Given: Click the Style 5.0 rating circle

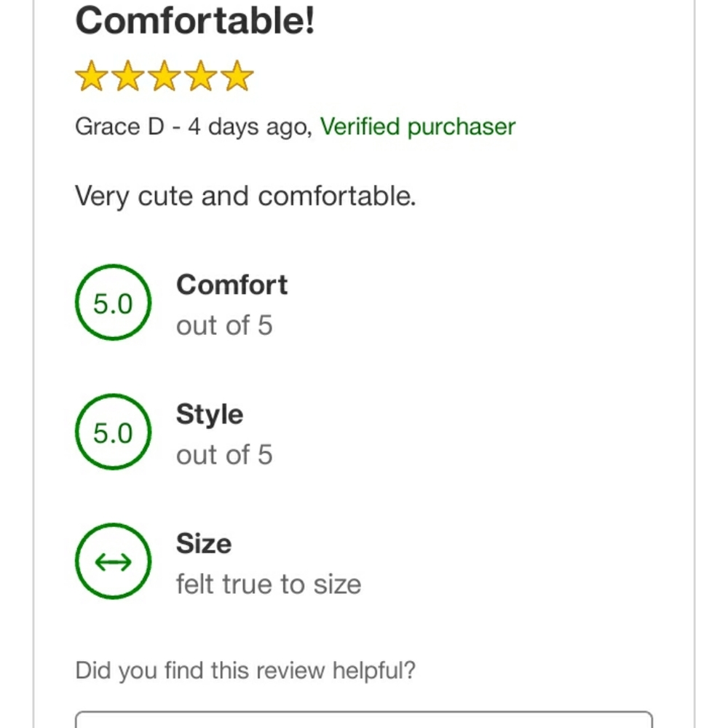Looking at the screenshot, I should 114,432.
